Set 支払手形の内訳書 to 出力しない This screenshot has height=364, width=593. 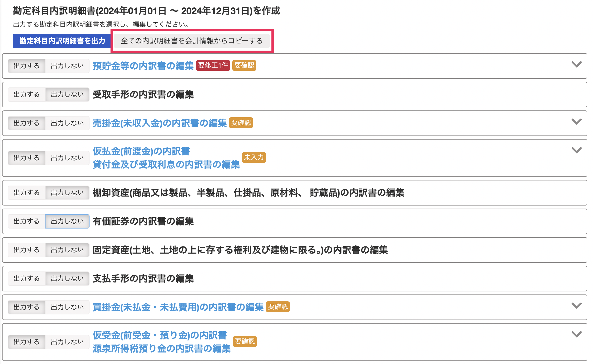67,279
